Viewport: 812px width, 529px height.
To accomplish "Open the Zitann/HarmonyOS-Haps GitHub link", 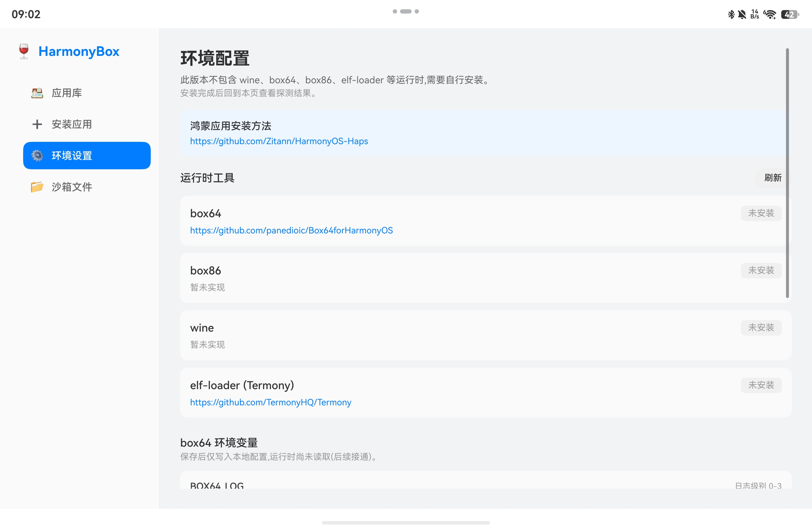I will click(279, 141).
